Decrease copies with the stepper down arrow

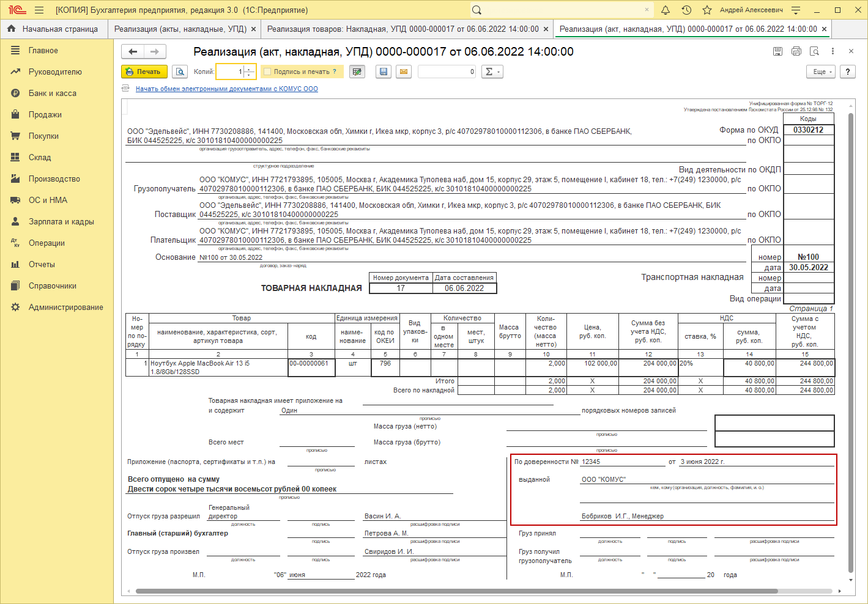248,75
